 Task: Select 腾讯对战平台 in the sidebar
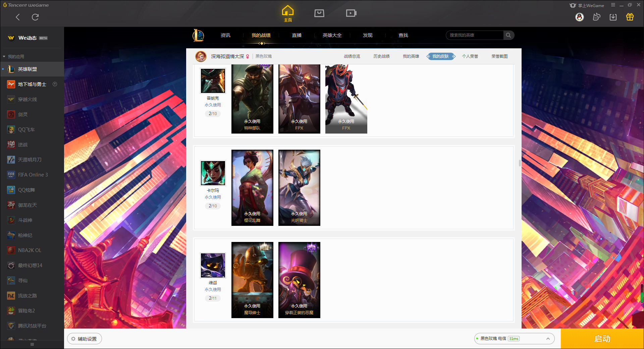[32, 326]
